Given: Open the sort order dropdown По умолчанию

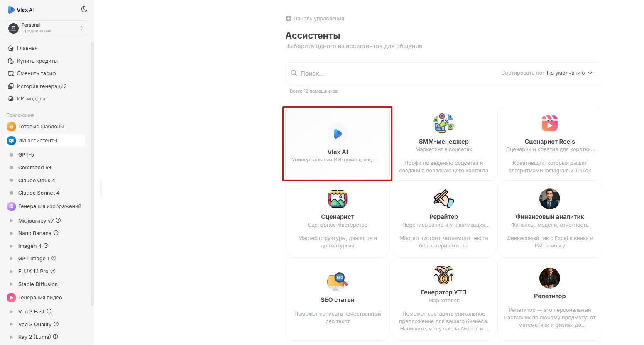Looking at the screenshot, I should point(569,73).
